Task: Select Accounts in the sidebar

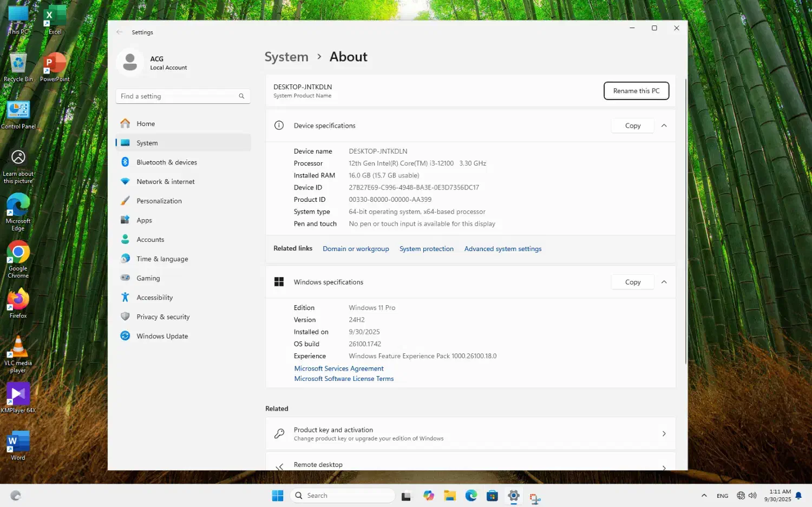Action: coord(150,240)
